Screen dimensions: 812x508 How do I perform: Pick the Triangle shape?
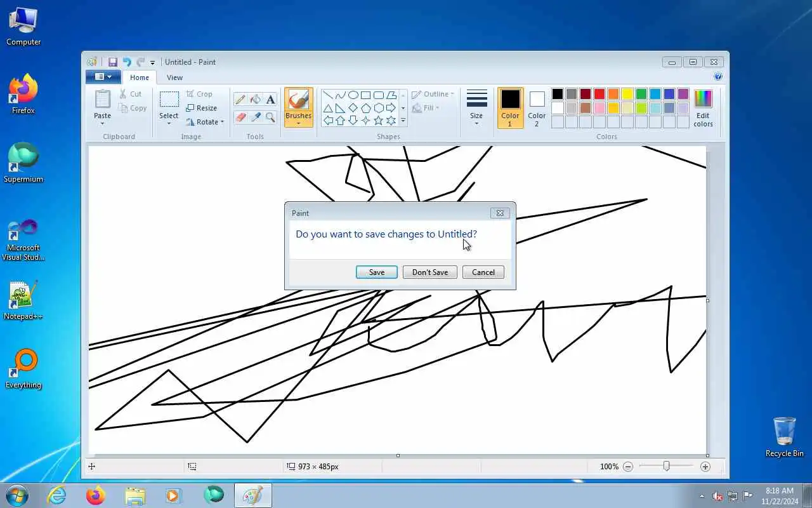(328, 108)
